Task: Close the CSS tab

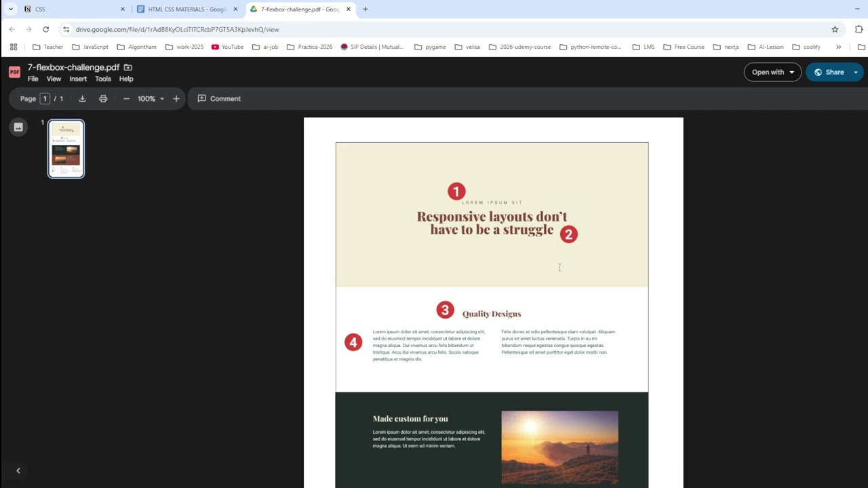Action: pos(123,9)
